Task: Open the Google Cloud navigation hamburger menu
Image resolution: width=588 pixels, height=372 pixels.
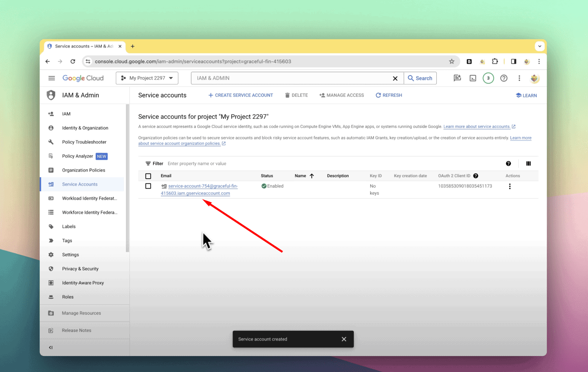Action: coord(51,78)
